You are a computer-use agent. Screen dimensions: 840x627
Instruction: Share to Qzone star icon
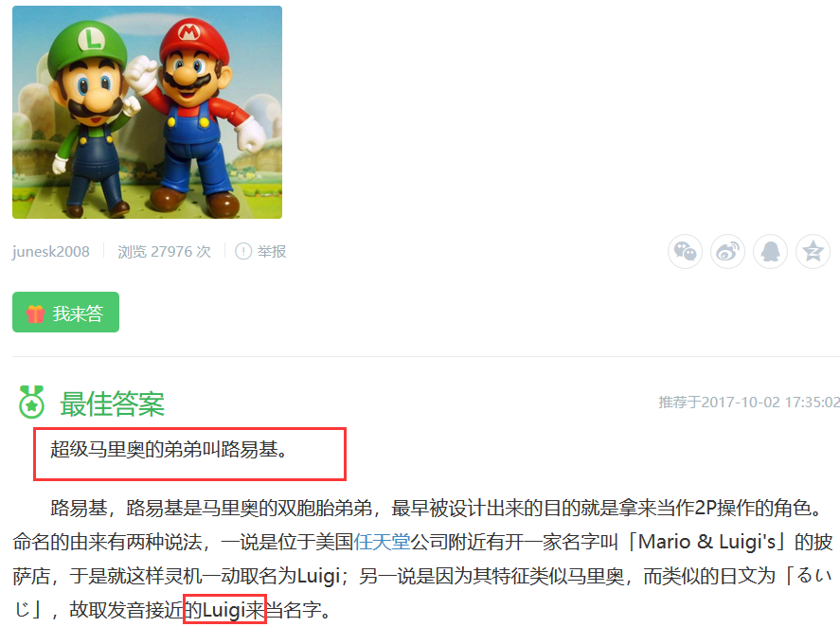pos(813,251)
